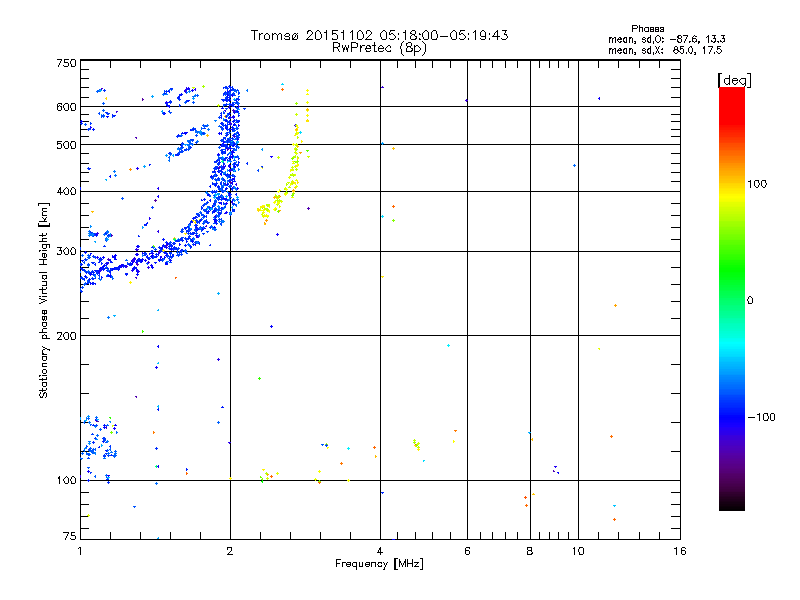Click the mean, sd,X statistics line
Viewport: 800px width, 600px height.
click(x=665, y=50)
